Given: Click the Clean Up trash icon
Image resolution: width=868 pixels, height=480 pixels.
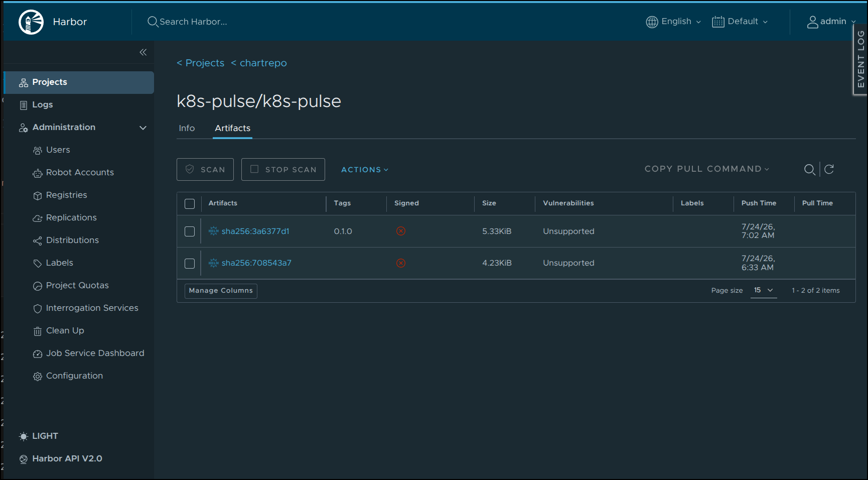Looking at the screenshot, I should tap(38, 331).
